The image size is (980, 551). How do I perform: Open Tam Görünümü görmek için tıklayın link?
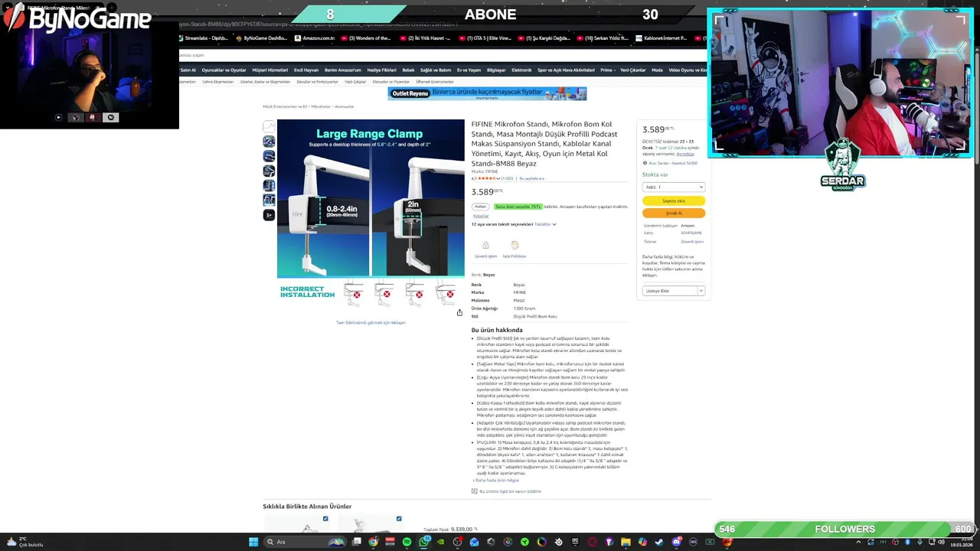click(371, 322)
